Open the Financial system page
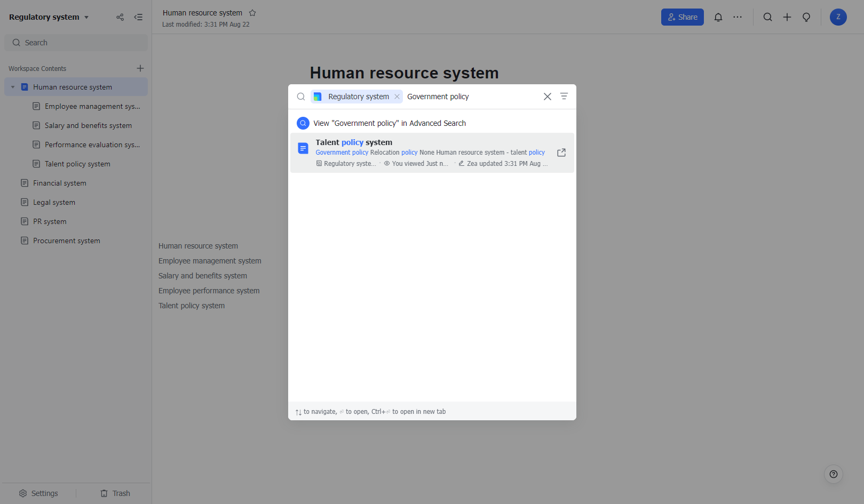Viewport: 864px width, 504px height. 60,183
